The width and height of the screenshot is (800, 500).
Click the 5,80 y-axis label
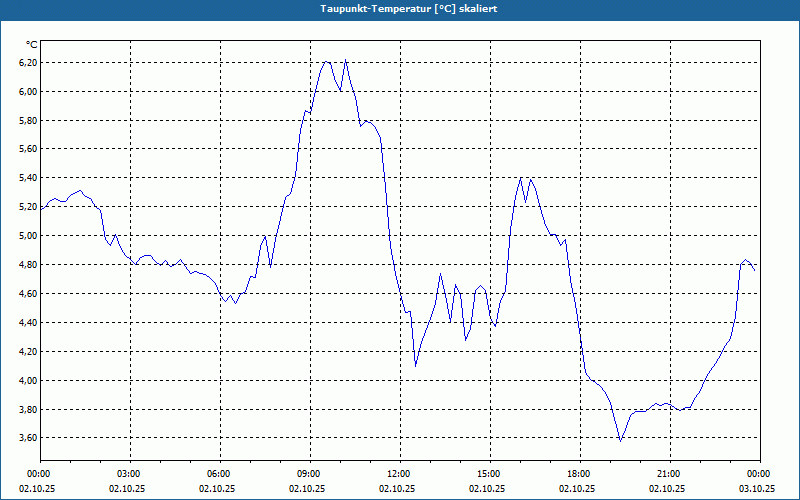(28, 121)
